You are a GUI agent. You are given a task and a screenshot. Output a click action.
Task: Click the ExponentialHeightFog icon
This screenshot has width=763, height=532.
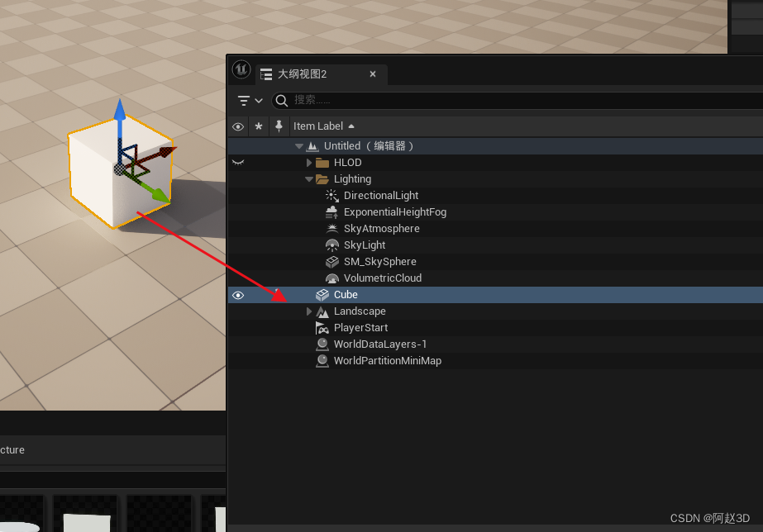(x=331, y=212)
